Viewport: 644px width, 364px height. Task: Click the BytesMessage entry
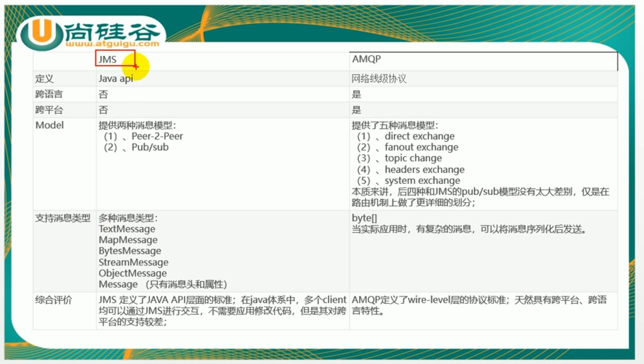(130, 251)
